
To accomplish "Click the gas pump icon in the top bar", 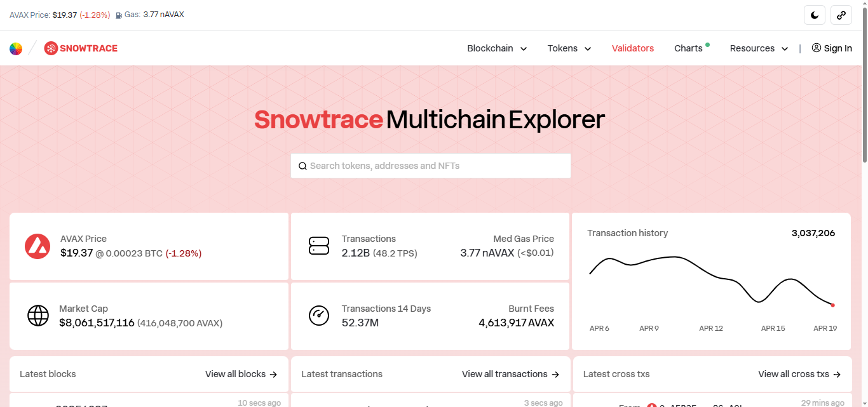I will (x=119, y=15).
